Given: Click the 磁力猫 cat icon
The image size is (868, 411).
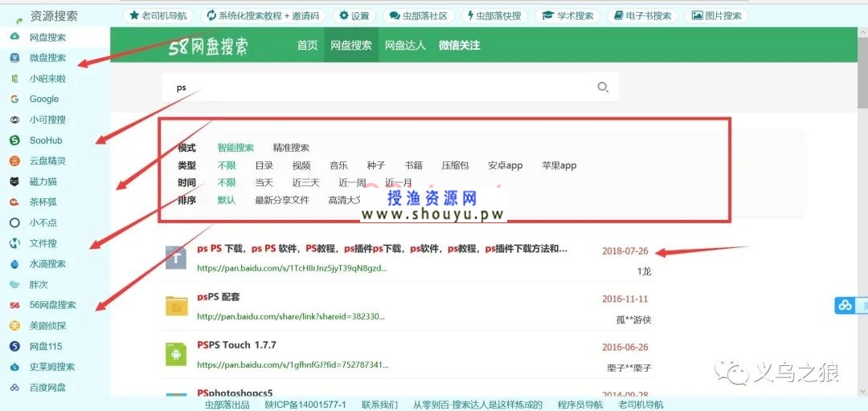Looking at the screenshot, I should [x=15, y=181].
